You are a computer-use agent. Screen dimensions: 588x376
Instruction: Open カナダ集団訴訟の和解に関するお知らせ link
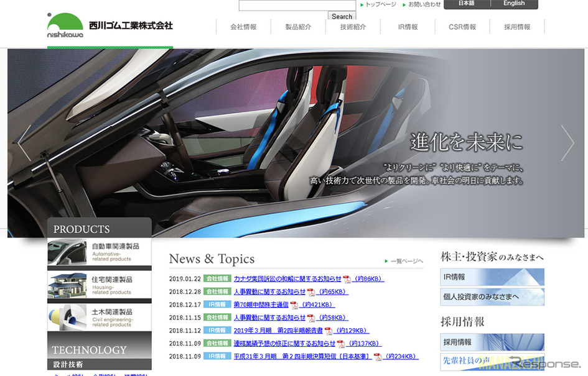pyautogui.click(x=287, y=279)
